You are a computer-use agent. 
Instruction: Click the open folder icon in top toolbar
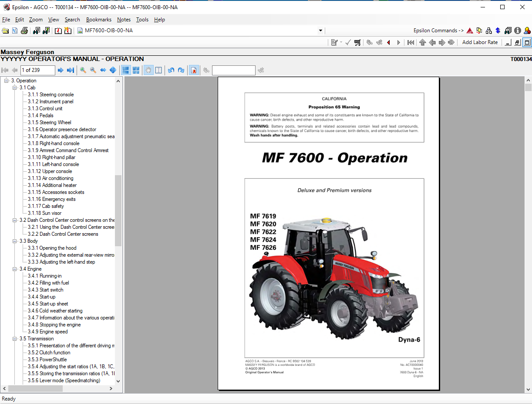[5, 31]
